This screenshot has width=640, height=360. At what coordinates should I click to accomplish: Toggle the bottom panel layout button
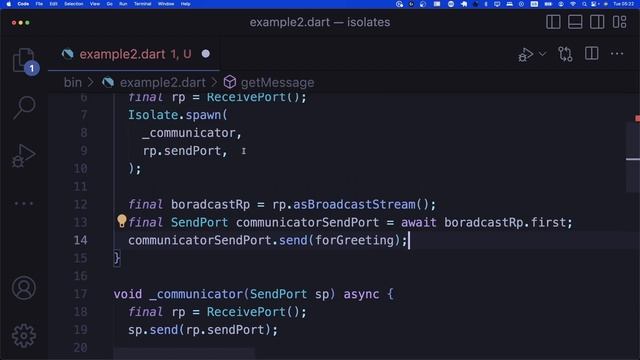pyautogui.click(x=575, y=22)
